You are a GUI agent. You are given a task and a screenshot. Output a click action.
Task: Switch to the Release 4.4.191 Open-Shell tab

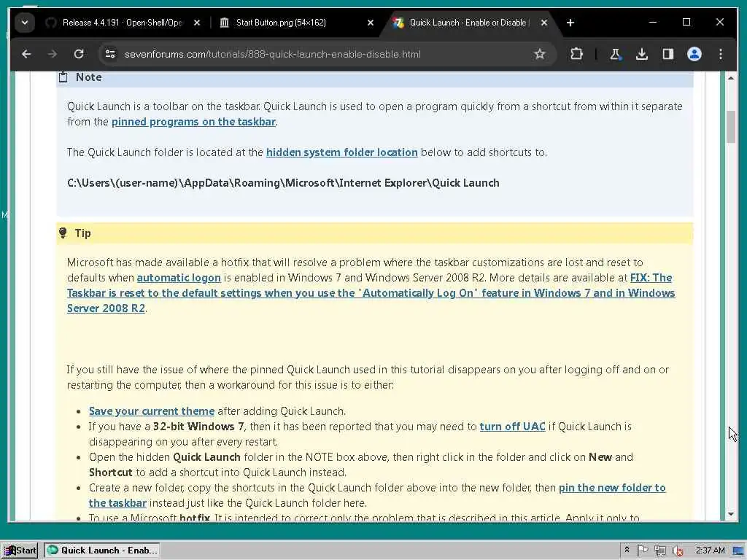[122, 23]
